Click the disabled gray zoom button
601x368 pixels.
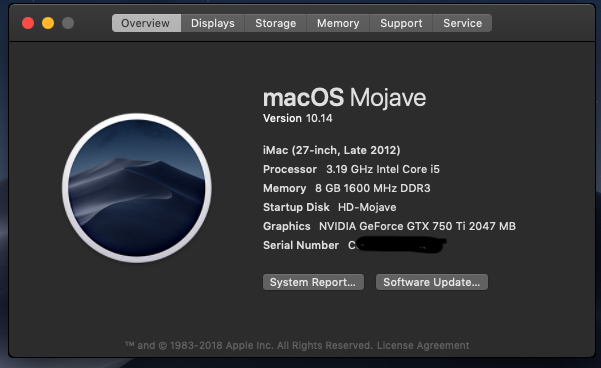[x=68, y=23]
